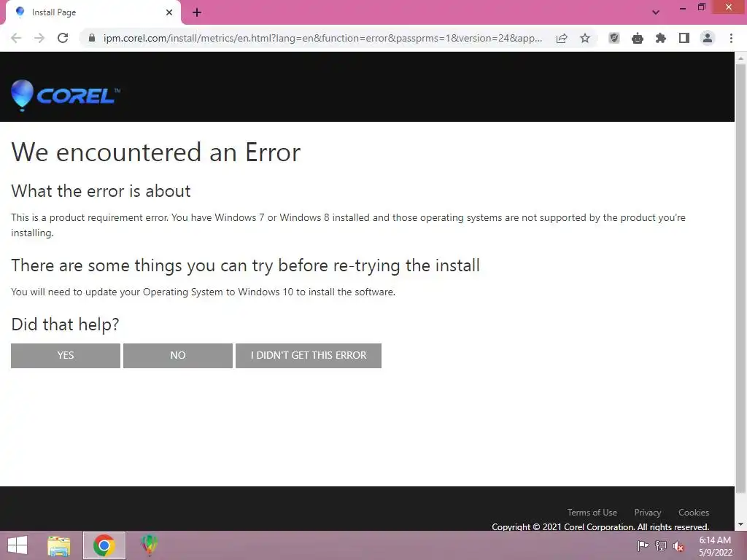Open the Chrome profile avatar

(708, 38)
